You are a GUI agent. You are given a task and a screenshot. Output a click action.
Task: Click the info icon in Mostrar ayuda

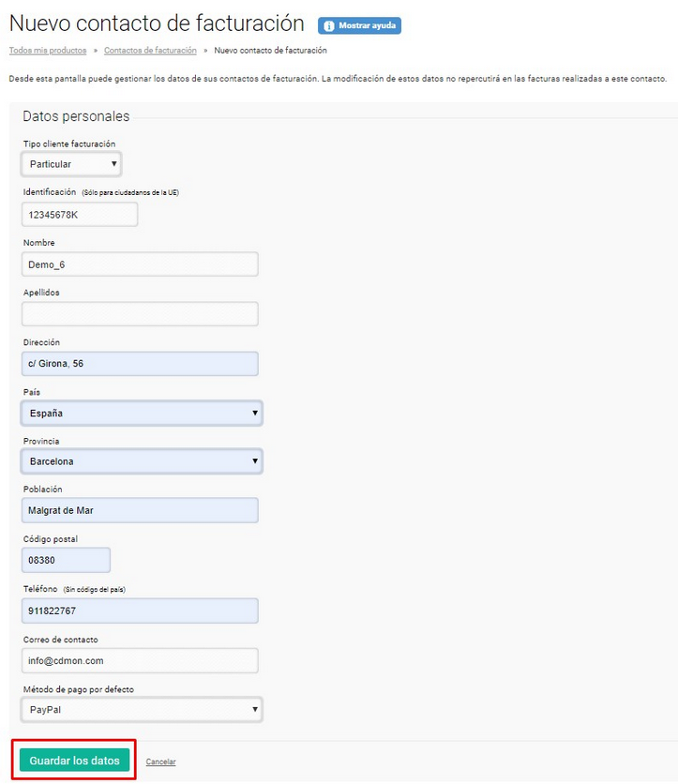click(328, 26)
